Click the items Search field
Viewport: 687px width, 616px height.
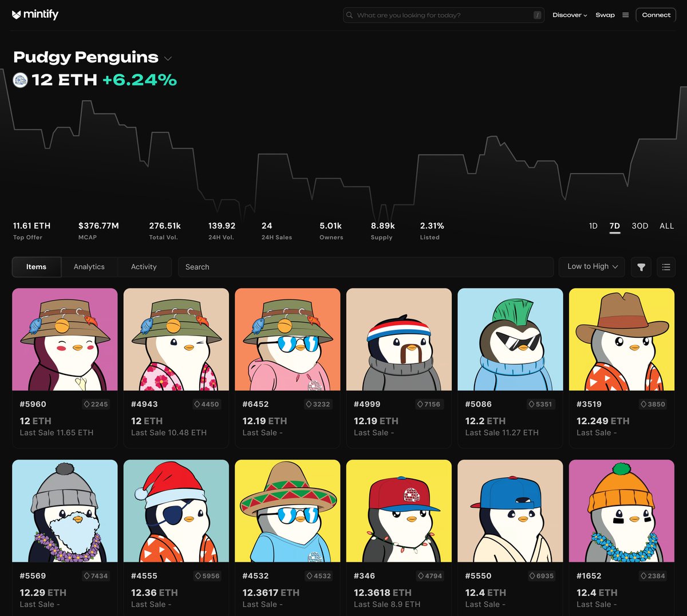coord(366,267)
